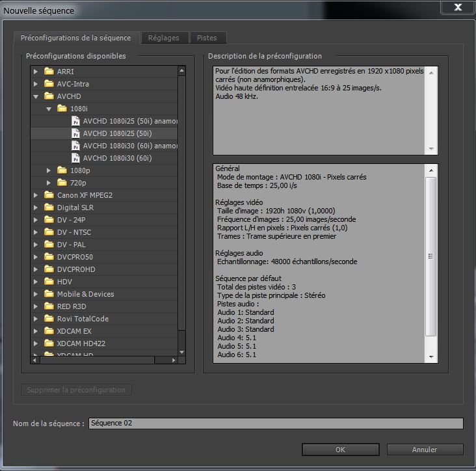Switch to the Réglages tab
Image resolution: width=476 pixels, height=471 pixels.
(x=164, y=38)
